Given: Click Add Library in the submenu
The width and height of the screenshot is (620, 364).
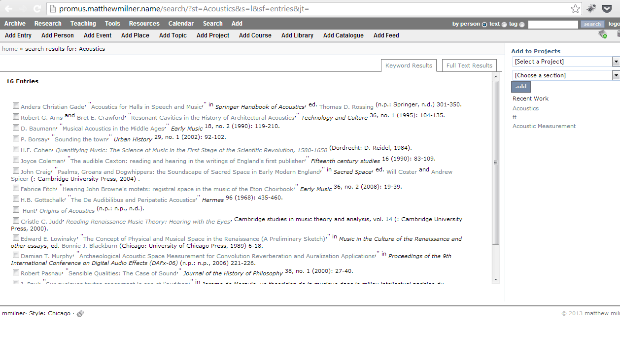Looking at the screenshot, I should pyautogui.click(x=297, y=35).
